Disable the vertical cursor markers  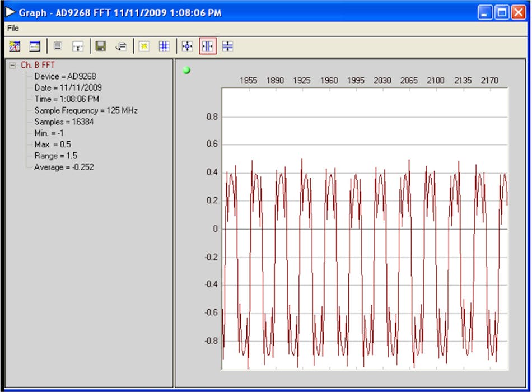coord(207,46)
